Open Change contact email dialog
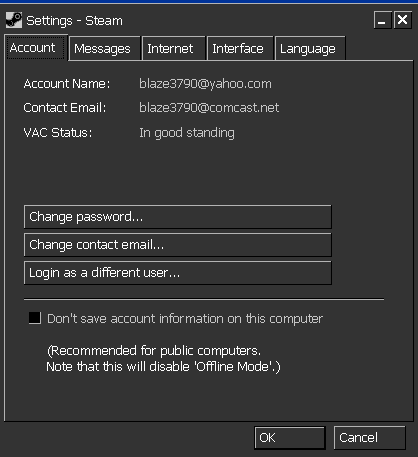The width and height of the screenshot is (418, 457). pyautogui.click(x=178, y=245)
